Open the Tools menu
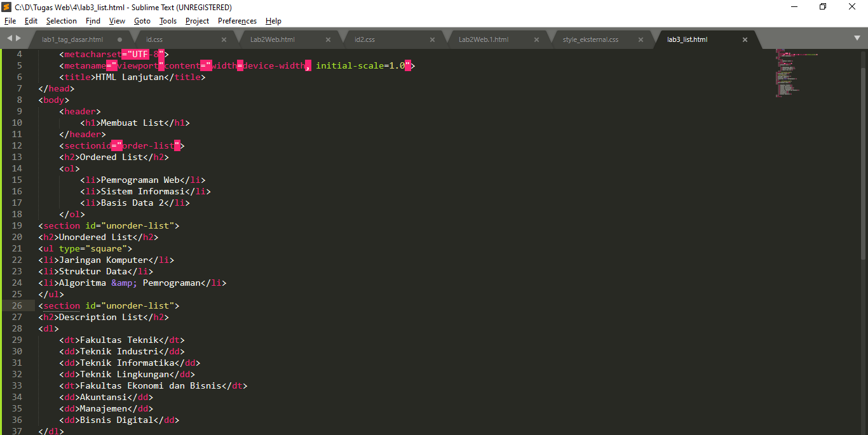The height and width of the screenshot is (435, 868). tap(168, 20)
